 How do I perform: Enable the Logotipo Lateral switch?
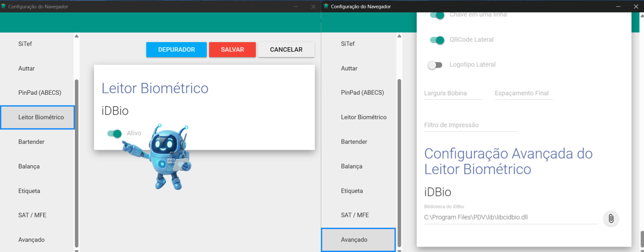(435, 65)
